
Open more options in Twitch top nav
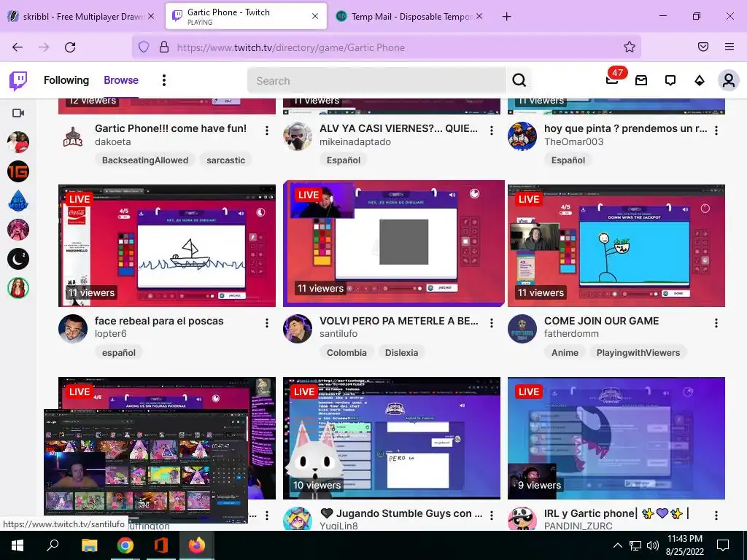click(x=164, y=80)
